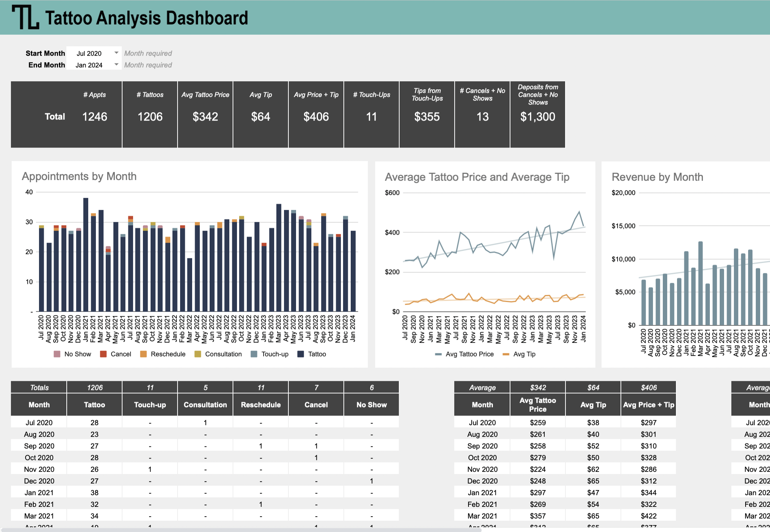Click the Reschedule legend orange swatch
The width and height of the screenshot is (770, 532).
click(143, 354)
